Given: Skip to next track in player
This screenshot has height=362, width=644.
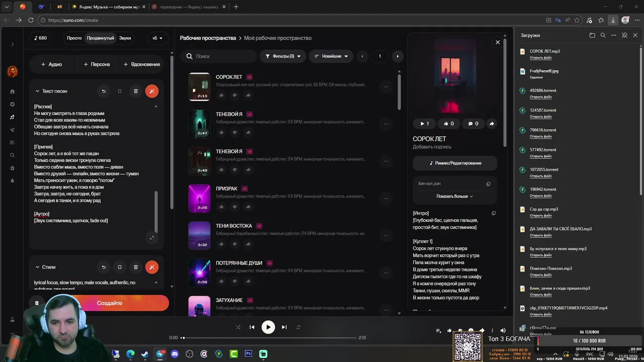Looking at the screenshot, I should pos(284,327).
